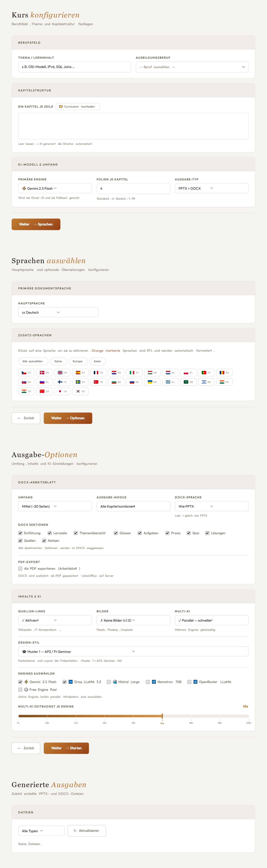Image resolution: width=267 pixels, height=868 pixels.
Task: Toggle the Chinese ZH language chip
Action: click(44, 391)
